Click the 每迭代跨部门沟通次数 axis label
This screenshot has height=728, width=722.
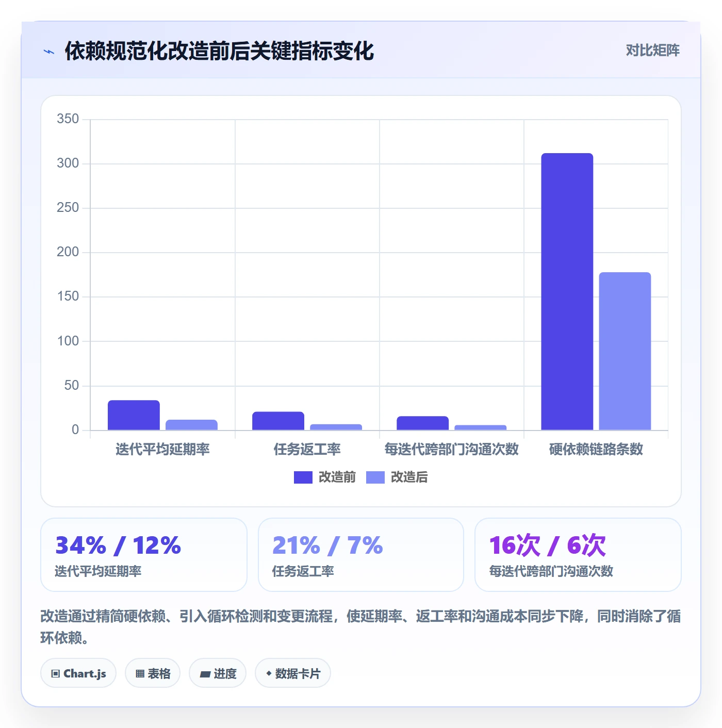click(x=452, y=450)
